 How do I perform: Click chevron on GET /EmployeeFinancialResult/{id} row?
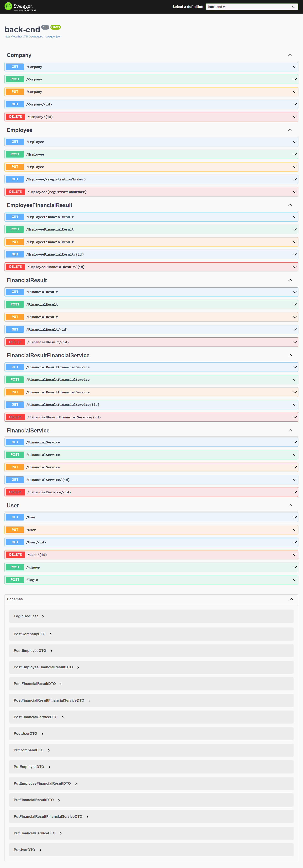[x=295, y=254]
